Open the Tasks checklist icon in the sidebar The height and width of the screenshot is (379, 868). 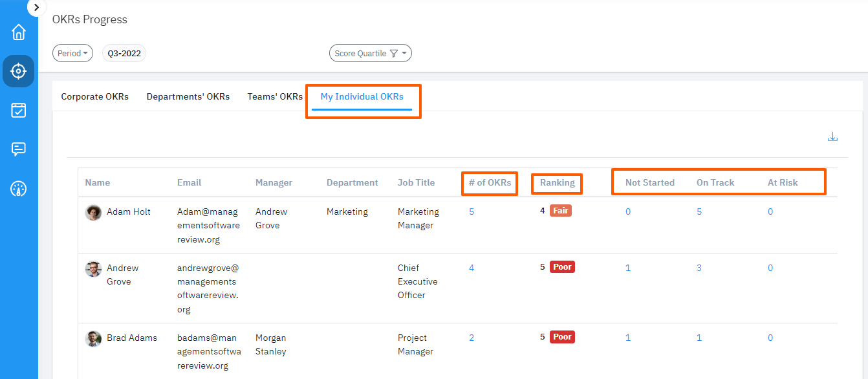[x=18, y=110]
